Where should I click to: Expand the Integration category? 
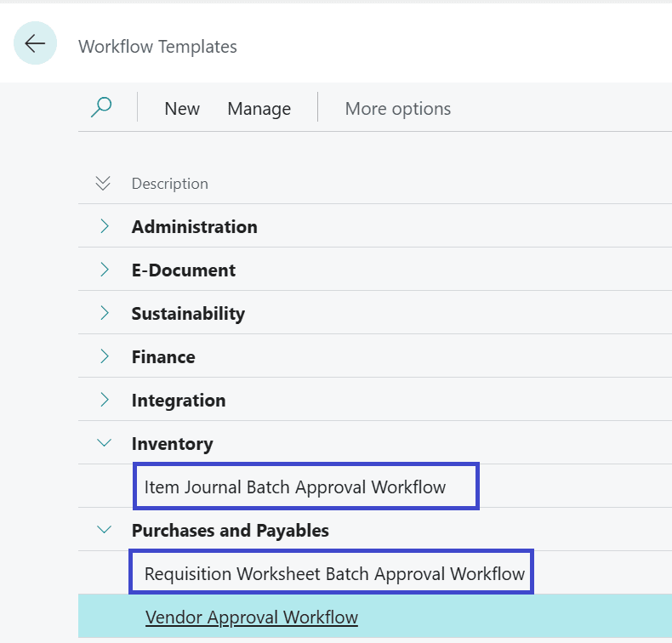(105, 400)
